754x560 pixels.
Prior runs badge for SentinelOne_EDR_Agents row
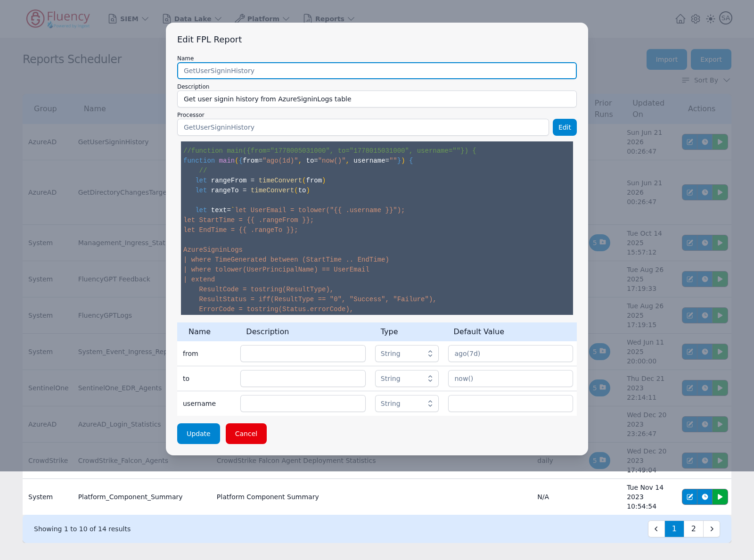coord(599,388)
